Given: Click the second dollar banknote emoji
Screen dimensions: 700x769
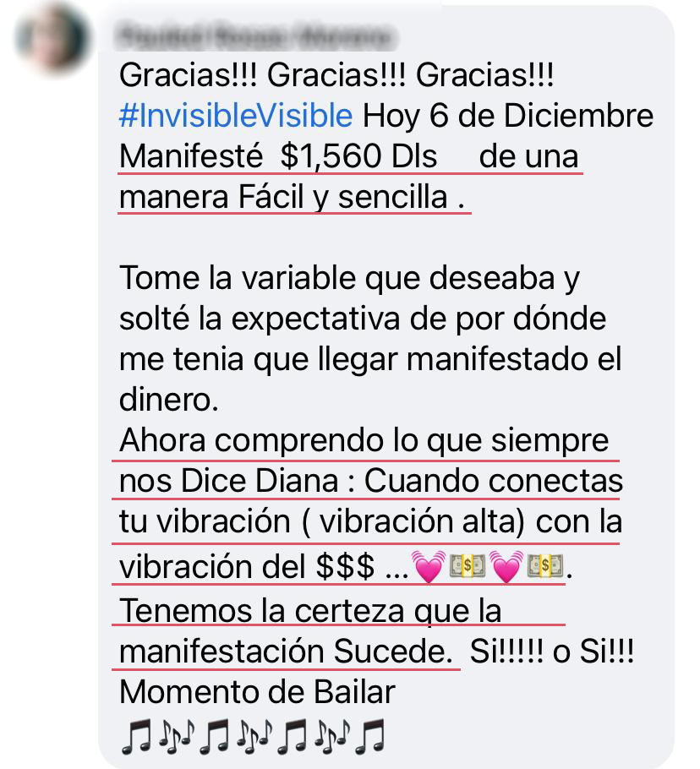Looking at the screenshot, I should point(545,565).
